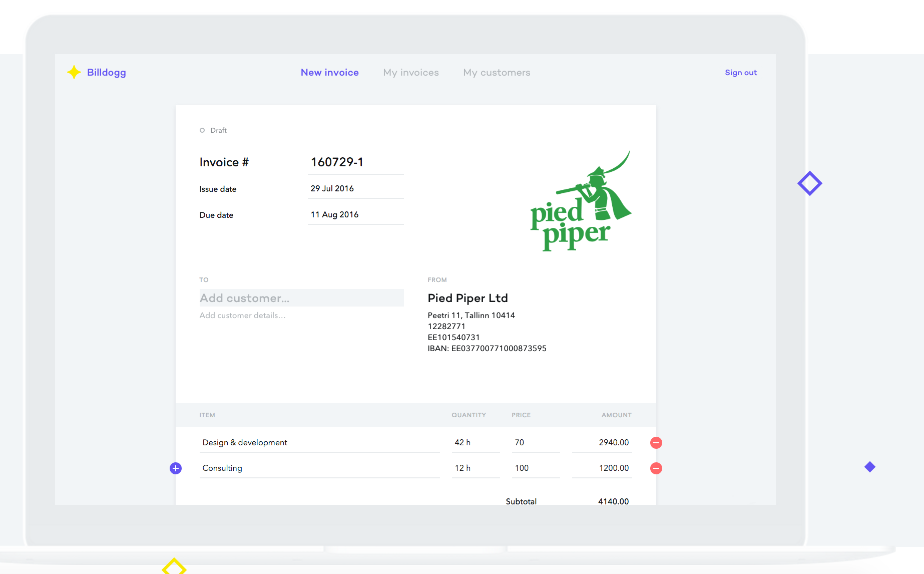Screen dimensions: 924x574
Task: Click the 2940.00 amount field
Action: click(602, 442)
